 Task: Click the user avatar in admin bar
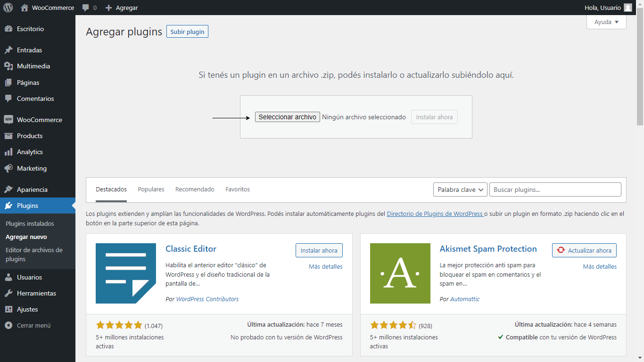pyautogui.click(x=628, y=8)
